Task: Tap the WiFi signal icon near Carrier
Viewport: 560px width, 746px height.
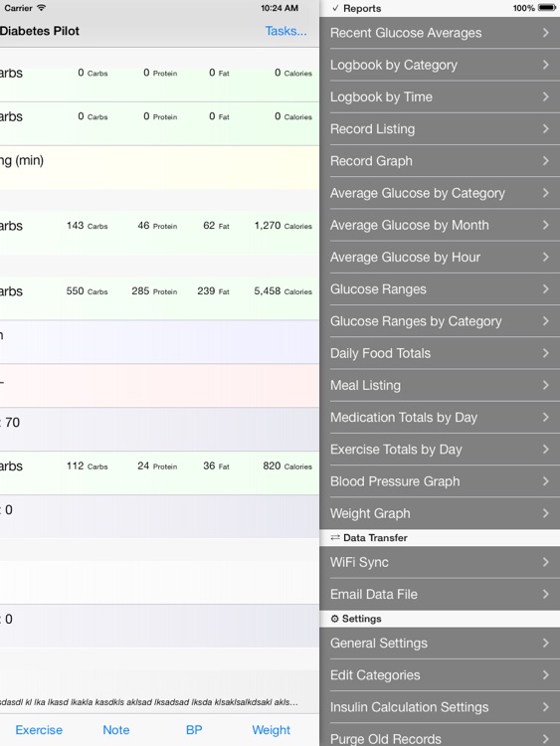Action: (x=42, y=8)
